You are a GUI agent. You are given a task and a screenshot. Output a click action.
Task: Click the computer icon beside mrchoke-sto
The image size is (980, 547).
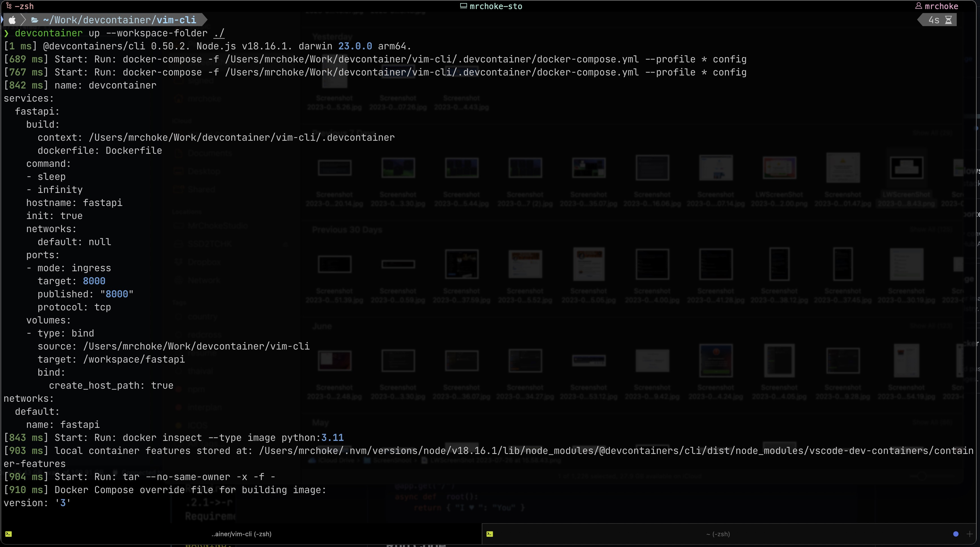pyautogui.click(x=463, y=6)
